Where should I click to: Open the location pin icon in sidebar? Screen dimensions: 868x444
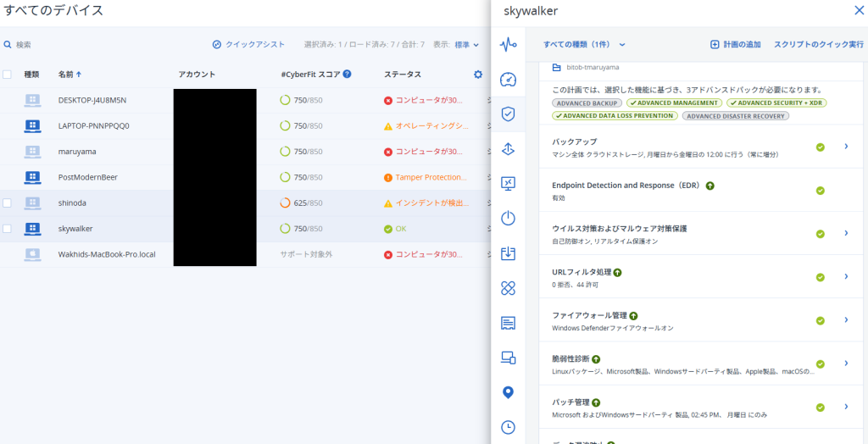pyautogui.click(x=508, y=392)
